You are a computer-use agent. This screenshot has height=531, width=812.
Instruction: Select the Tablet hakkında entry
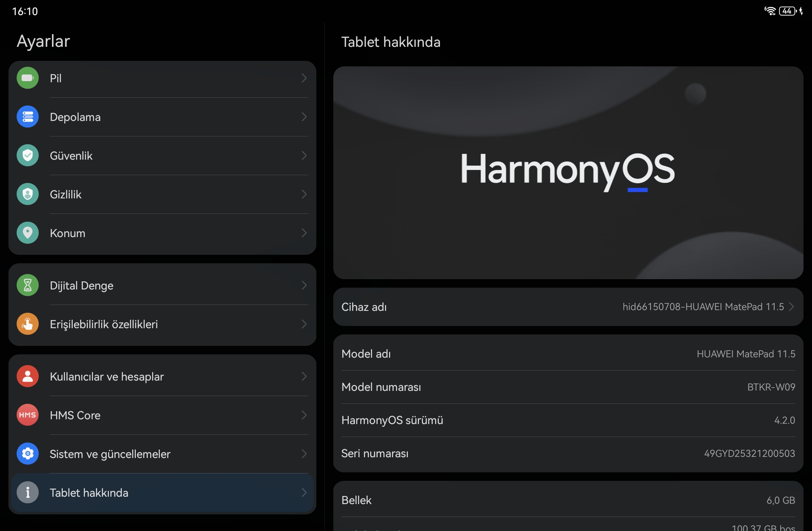162,492
